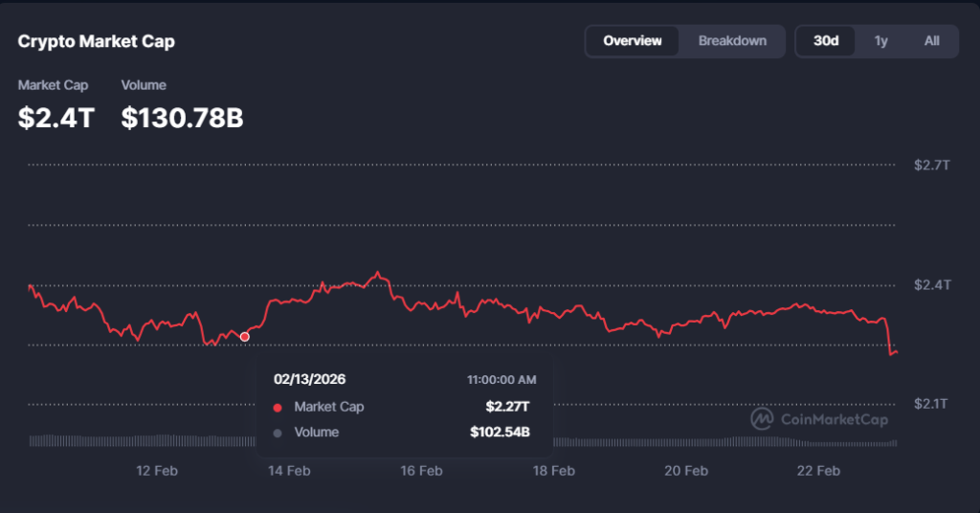
Task: Click the 02/13/2026 date in the tooltip
Action: point(310,379)
